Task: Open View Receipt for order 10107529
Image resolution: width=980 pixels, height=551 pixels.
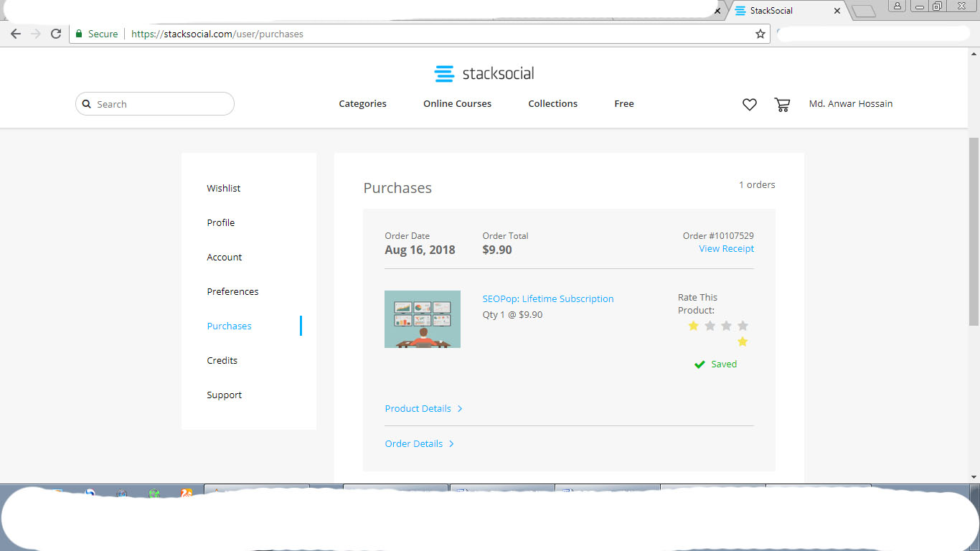Action: pyautogui.click(x=726, y=248)
